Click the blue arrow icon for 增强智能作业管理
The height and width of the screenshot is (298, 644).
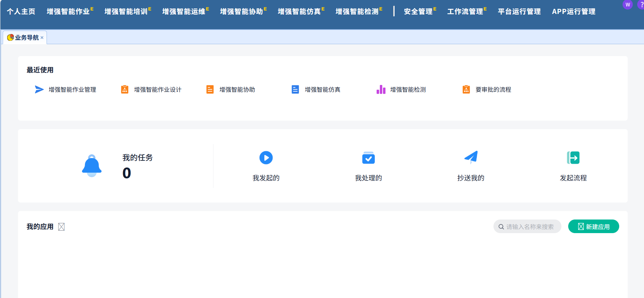tap(39, 89)
